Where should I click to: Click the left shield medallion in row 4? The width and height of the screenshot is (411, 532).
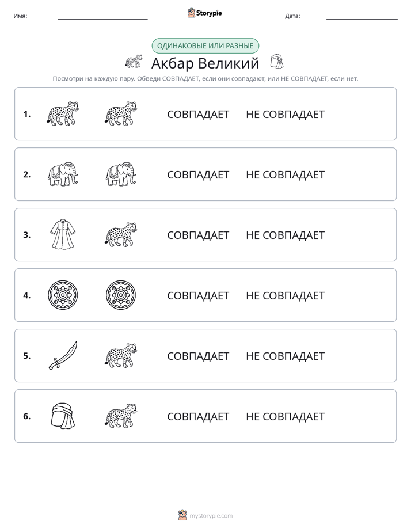(x=63, y=295)
